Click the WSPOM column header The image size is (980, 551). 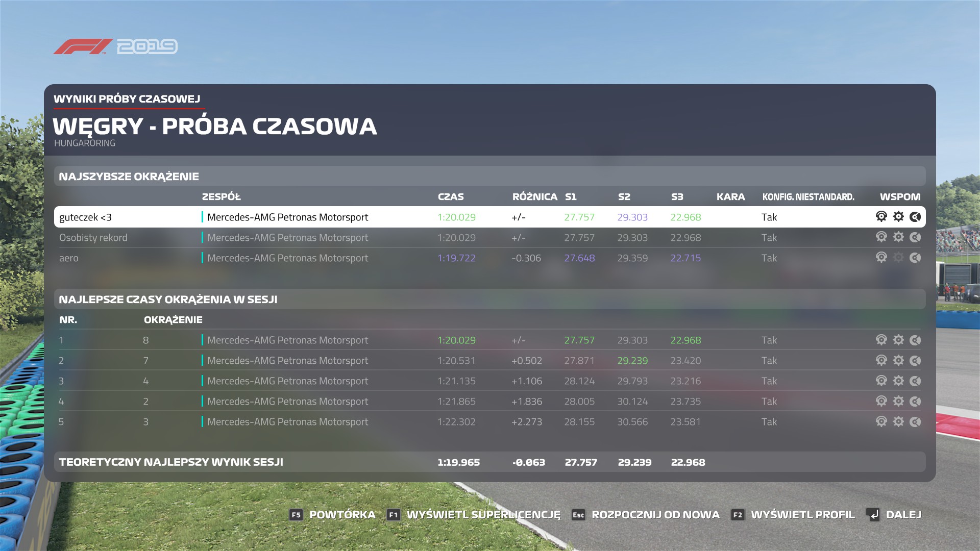[900, 197]
